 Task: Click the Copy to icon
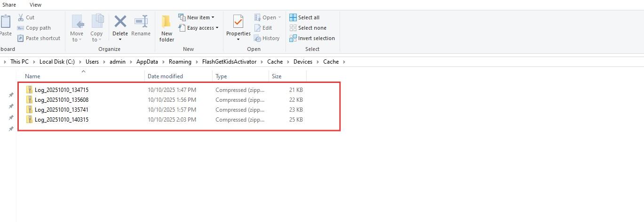[x=97, y=22]
